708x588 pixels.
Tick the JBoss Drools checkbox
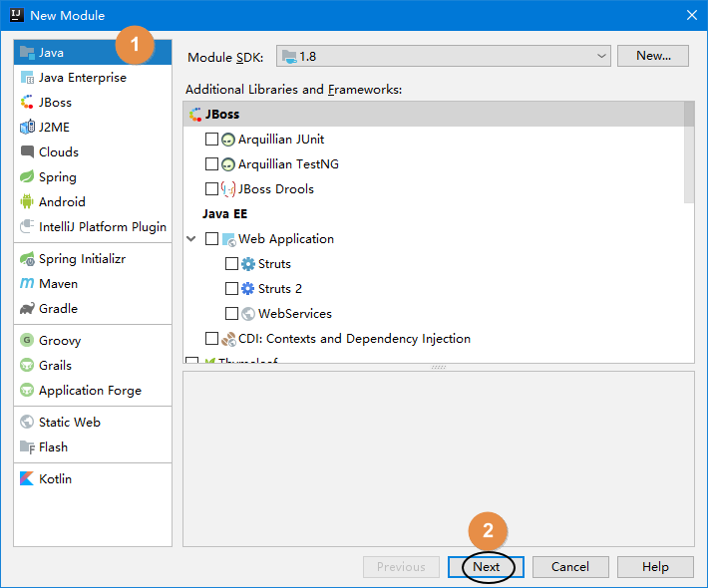pos(211,189)
